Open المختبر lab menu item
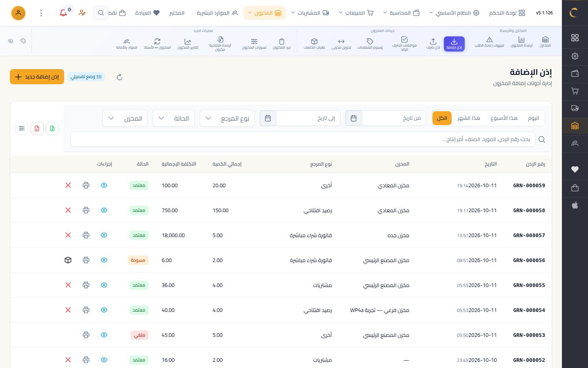588x368 pixels. [177, 13]
